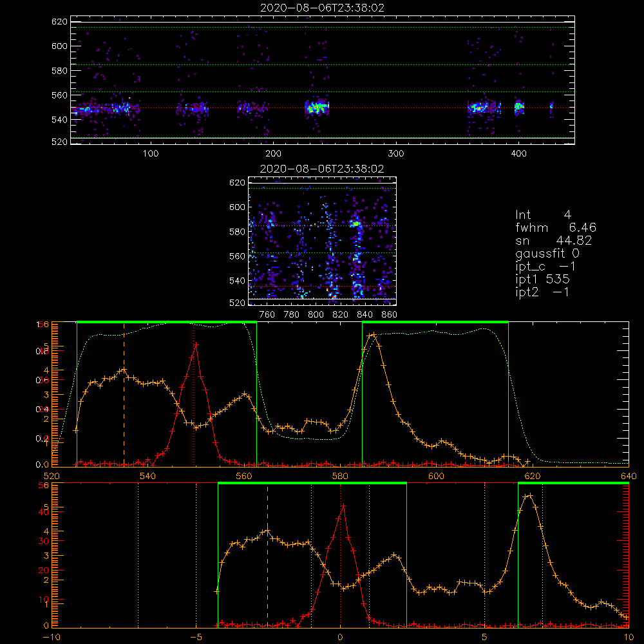Select the 'Int 4' readout text
Screen dimensions: 644x644
tap(543, 215)
